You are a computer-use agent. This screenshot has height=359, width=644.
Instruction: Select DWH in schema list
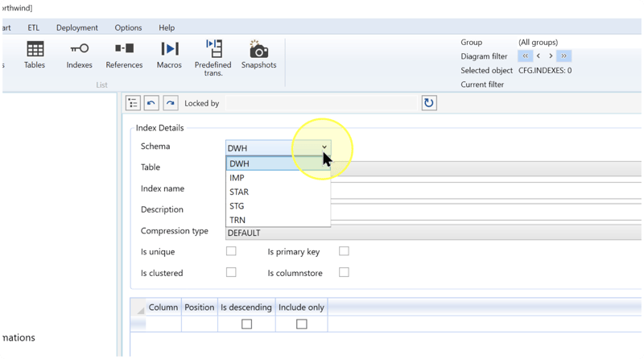[x=278, y=163]
